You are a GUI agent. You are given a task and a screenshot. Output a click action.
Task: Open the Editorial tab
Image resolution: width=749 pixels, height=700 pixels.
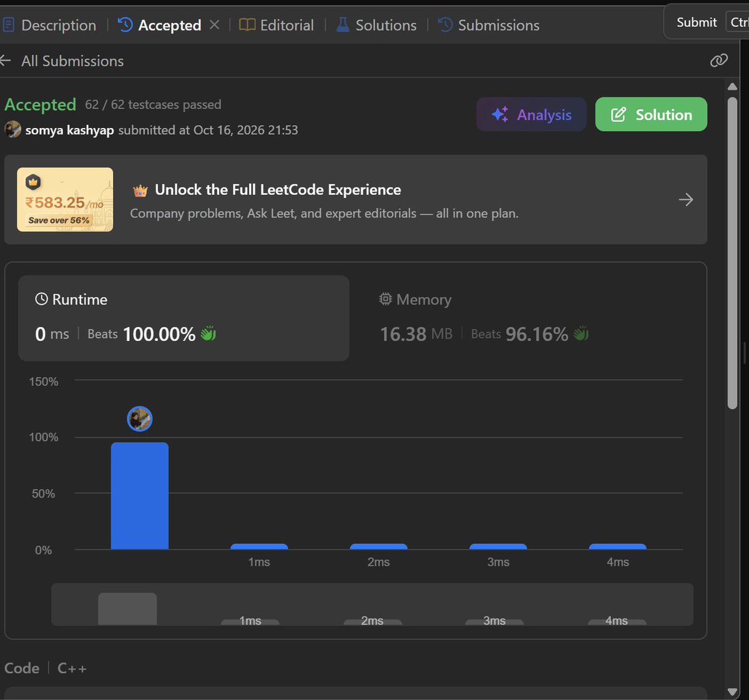277,25
